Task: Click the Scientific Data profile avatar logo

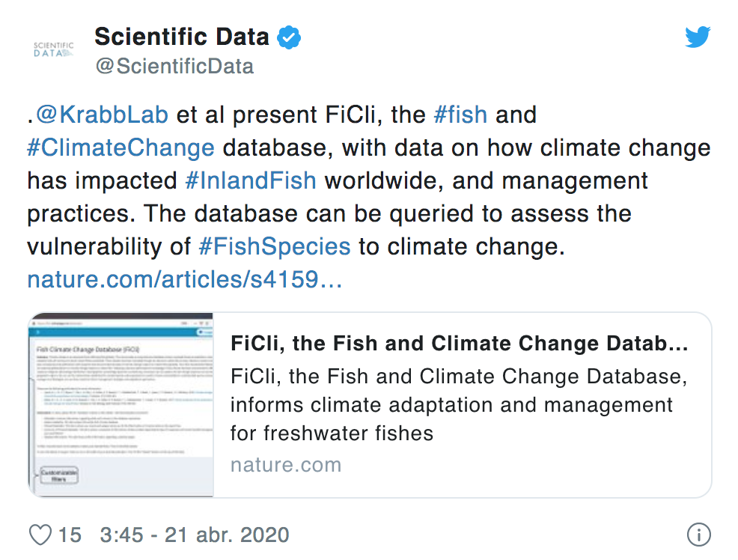Action: (x=54, y=50)
